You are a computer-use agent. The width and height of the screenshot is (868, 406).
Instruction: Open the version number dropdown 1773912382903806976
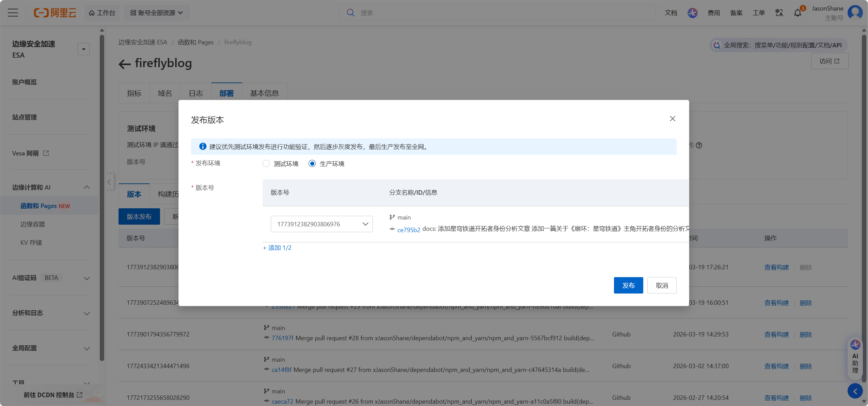click(321, 224)
